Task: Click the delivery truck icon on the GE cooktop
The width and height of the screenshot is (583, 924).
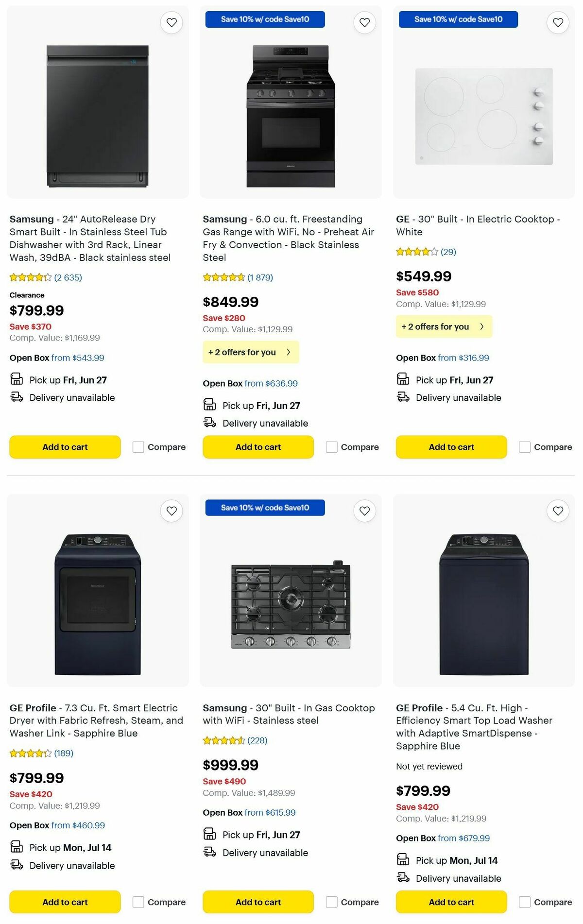Action: point(402,397)
